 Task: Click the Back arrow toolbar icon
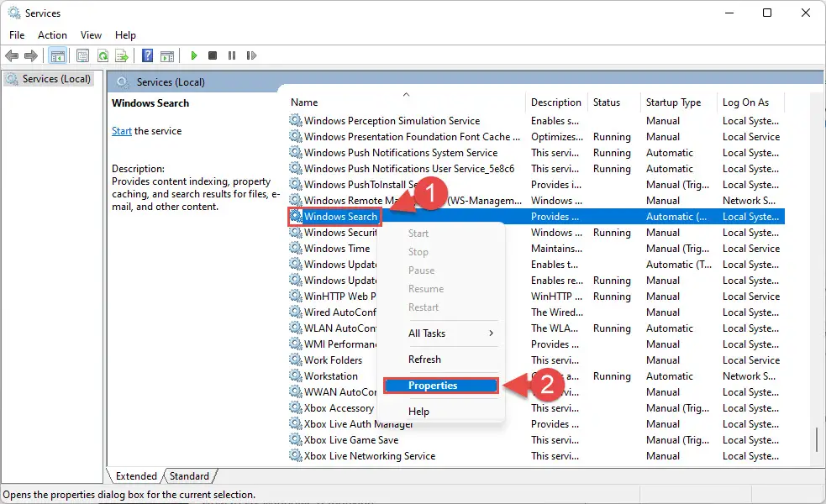coord(12,55)
